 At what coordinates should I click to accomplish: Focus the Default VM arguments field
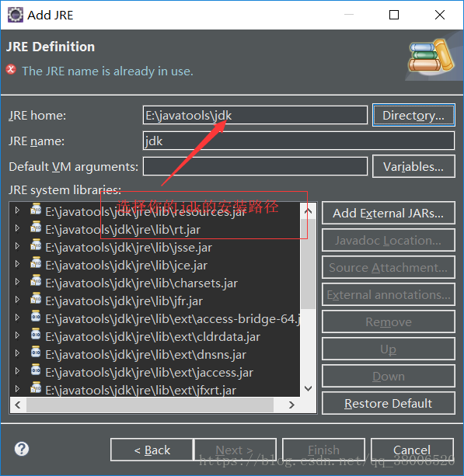(x=255, y=166)
